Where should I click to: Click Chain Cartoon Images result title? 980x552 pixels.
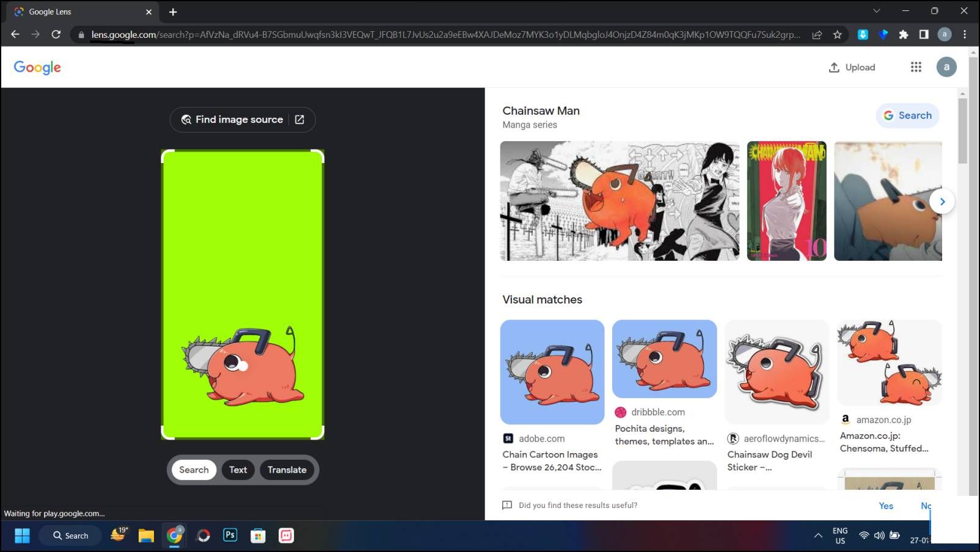coord(552,461)
